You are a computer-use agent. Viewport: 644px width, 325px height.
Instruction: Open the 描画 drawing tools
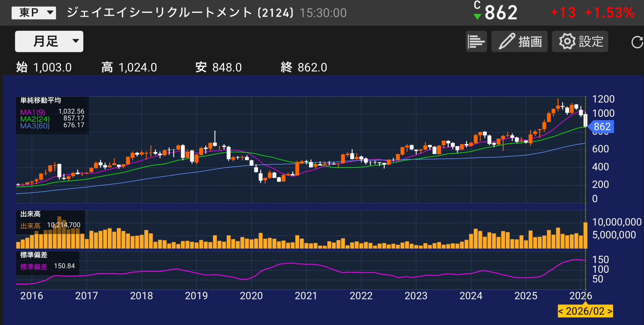tap(519, 41)
